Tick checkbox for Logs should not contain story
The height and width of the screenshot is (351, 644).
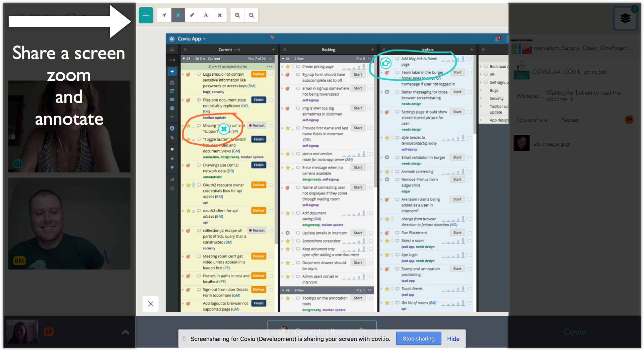coord(271,74)
